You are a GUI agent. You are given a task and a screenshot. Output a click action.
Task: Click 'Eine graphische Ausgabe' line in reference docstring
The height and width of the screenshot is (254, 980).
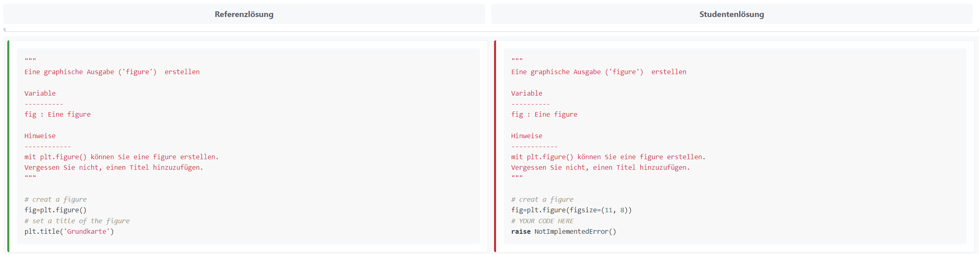[x=112, y=72]
